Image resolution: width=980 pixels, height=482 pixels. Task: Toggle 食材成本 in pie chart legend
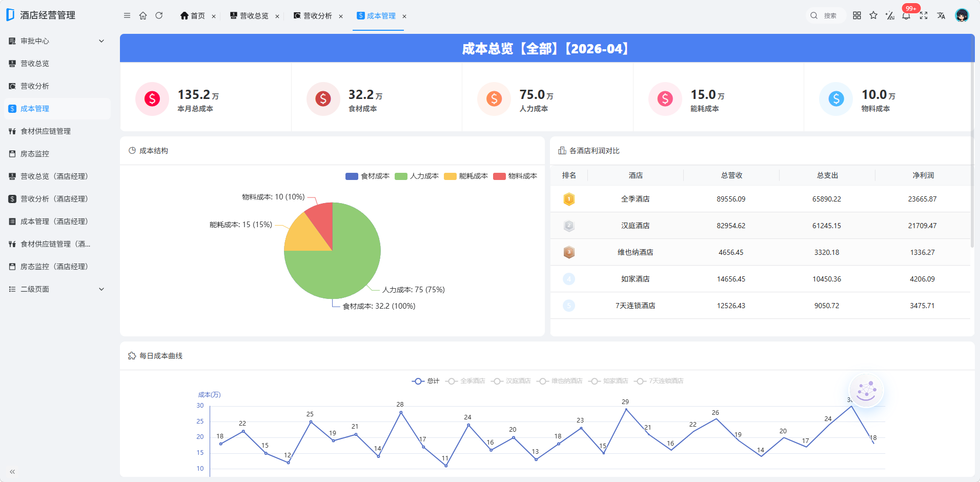click(367, 176)
